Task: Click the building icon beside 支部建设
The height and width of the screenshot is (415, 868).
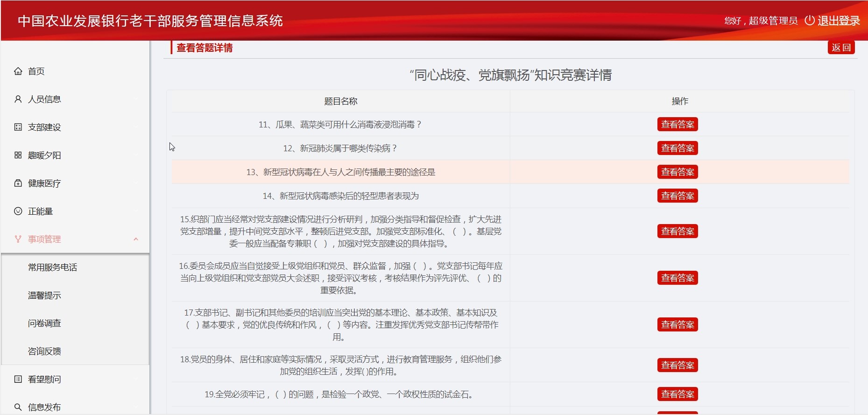Action: point(18,127)
